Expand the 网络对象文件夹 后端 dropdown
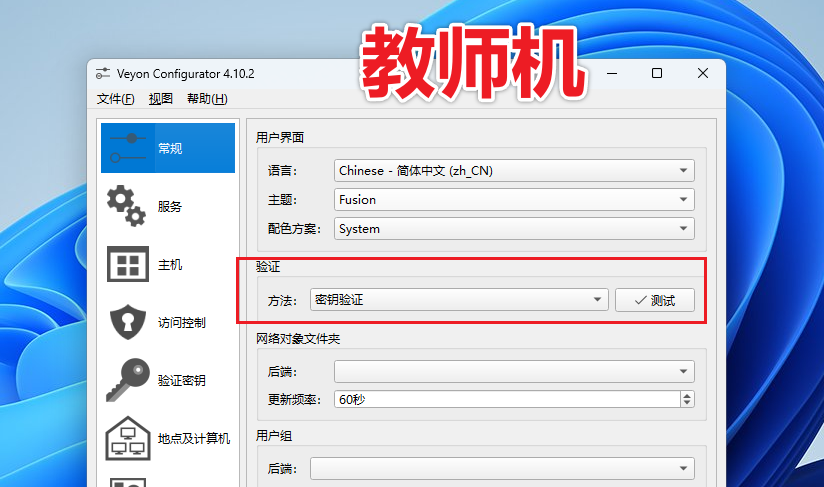The height and width of the screenshot is (487, 824). point(514,371)
